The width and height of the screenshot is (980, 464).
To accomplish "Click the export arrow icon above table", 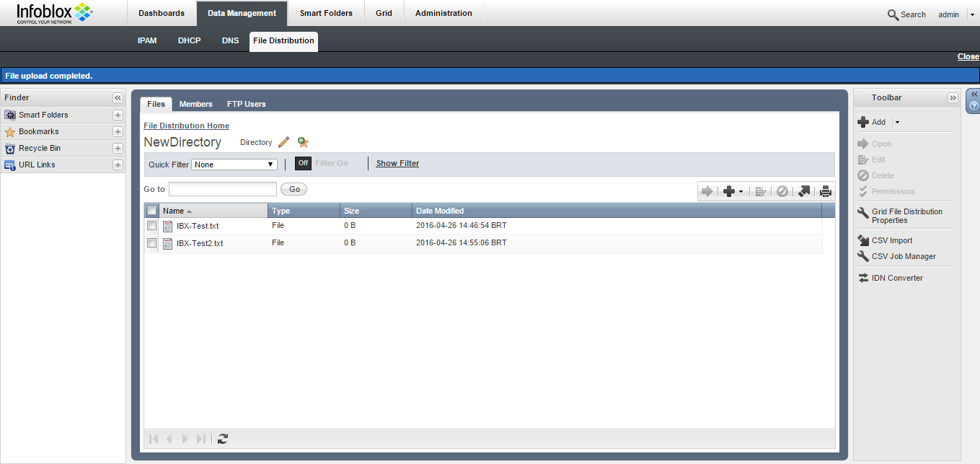I will [804, 191].
